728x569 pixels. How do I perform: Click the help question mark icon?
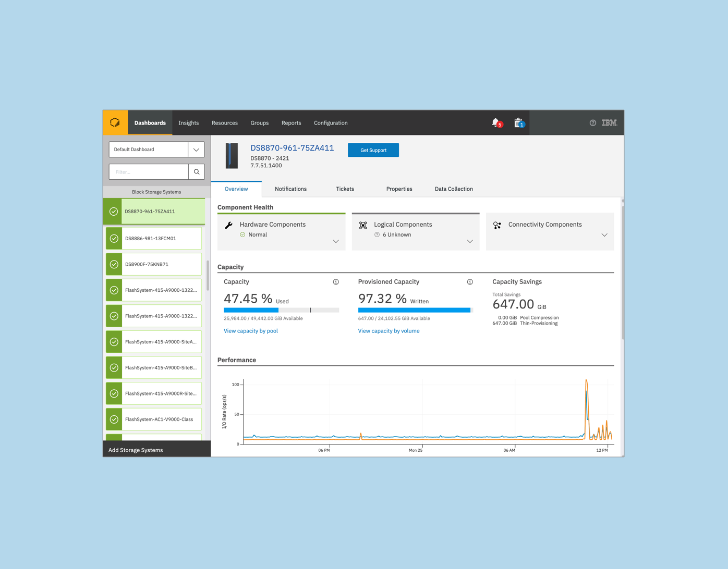pos(593,123)
